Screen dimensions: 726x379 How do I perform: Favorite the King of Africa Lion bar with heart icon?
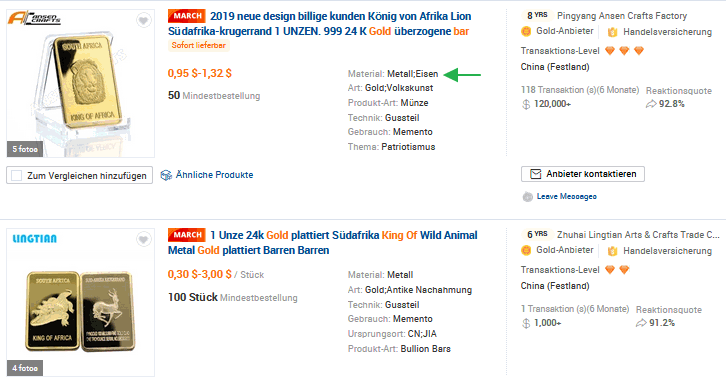[144, 21]
